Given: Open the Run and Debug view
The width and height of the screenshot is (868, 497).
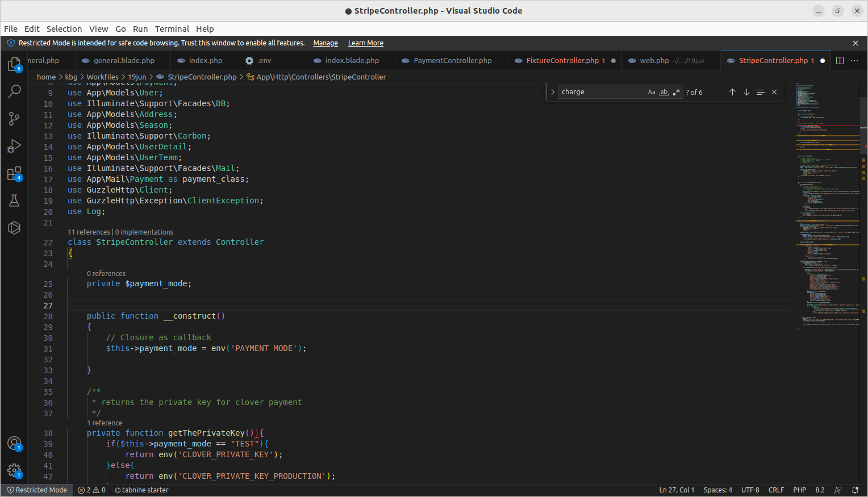Looking at the screenshot, I should tap(14, 146).
